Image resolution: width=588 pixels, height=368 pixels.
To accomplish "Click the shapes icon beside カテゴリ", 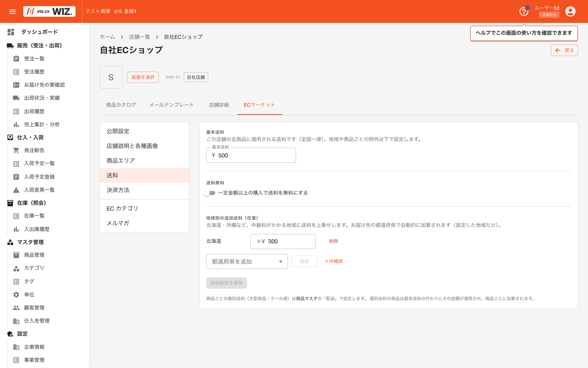I will pyautogui.click(x=16, y=268).
